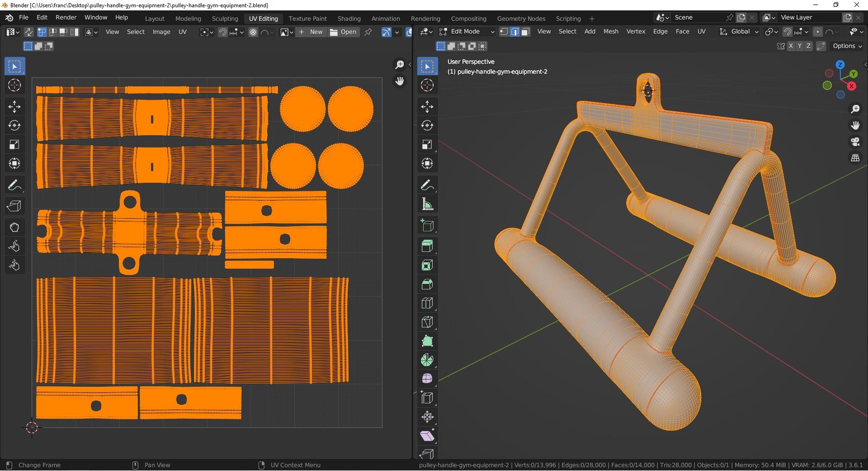Viewport: 868px width, 471px height.
Task: Switch to face select mode in 3D viewport
Action: point(525,32)
